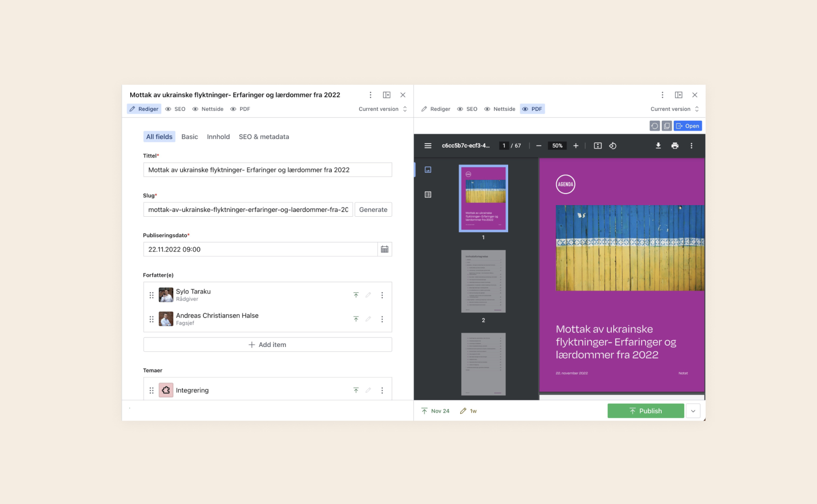Open Current version dropdown in right pane
Screen dimensions: 817x504
pyautogui.click(x=675, y=109)
